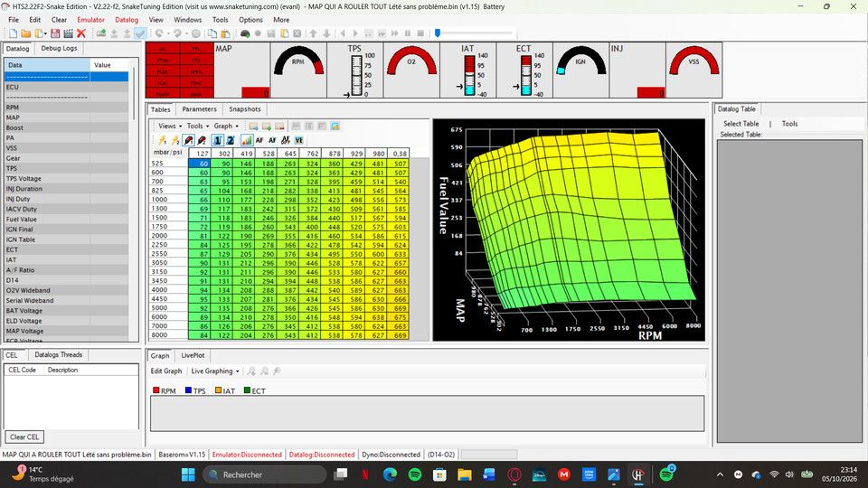Image resolution: width=868 pixels, height=488 pixels.
Task: Toggle fuel table 1 injector button
Action: 188,140
